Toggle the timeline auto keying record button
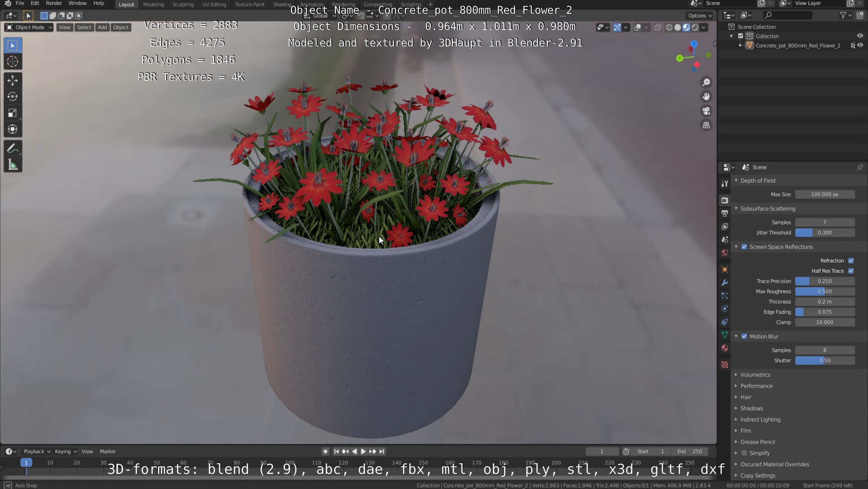Screen dimensions: 868x489 (325, 452)
